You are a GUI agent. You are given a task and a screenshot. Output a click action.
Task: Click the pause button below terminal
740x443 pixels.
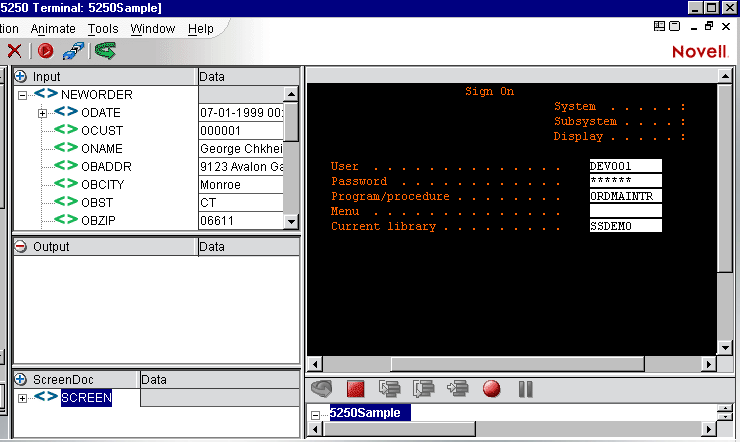pyautogui.click(x=525, y=389)
